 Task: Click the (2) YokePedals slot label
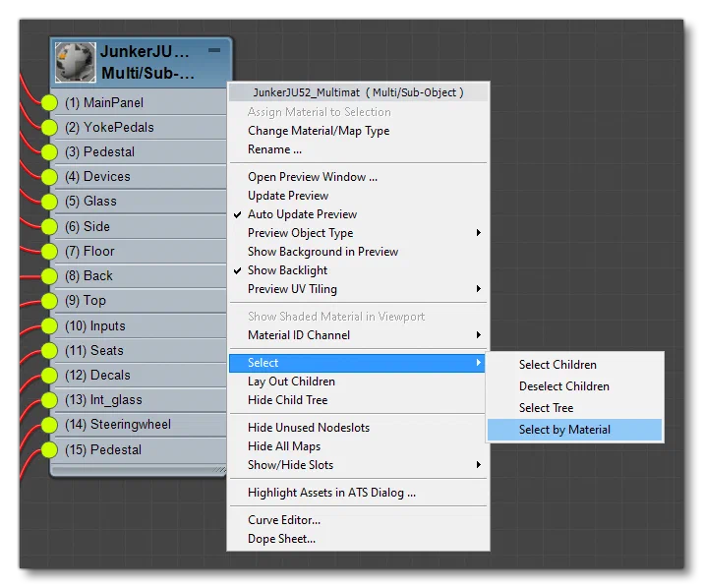click(109, 128)
